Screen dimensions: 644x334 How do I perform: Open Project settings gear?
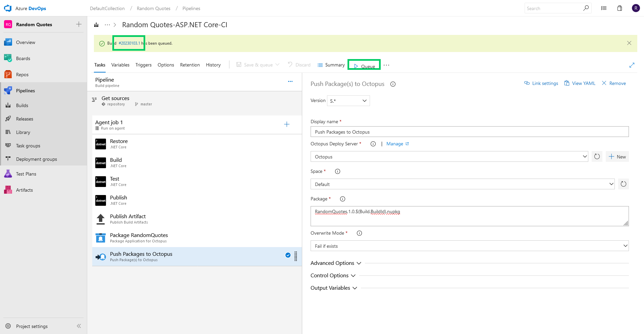[x=8, y=326]
